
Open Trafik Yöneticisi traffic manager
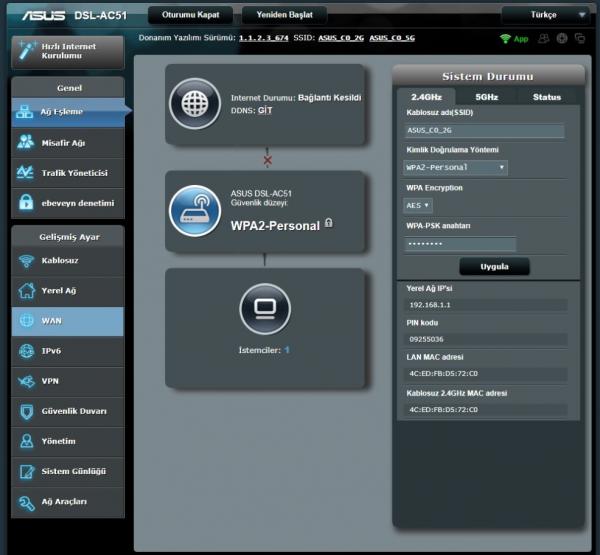[x=68, y=173]
